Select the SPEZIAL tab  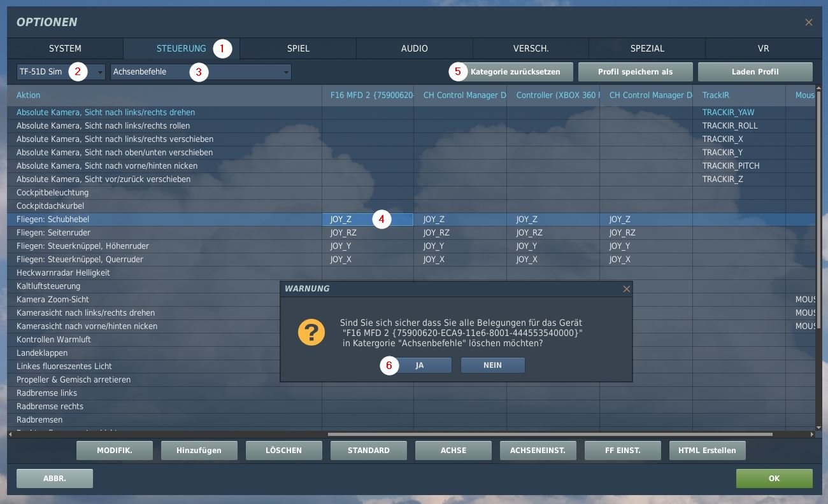click(646, 48)
